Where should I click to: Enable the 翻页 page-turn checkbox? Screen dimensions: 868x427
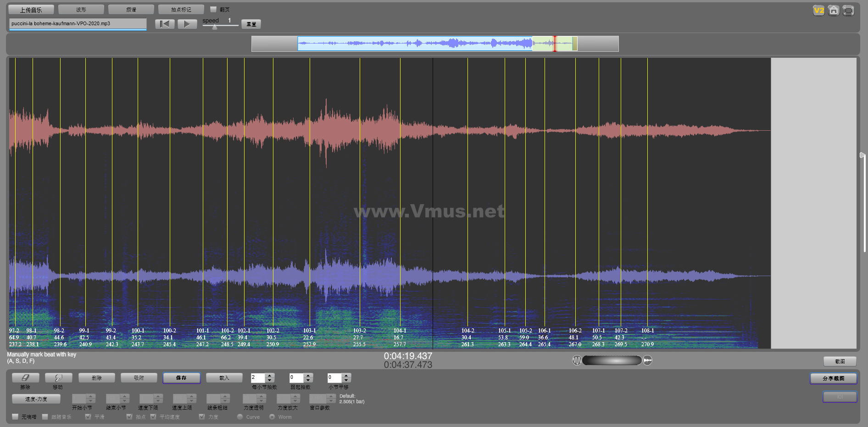click(213, 9)
